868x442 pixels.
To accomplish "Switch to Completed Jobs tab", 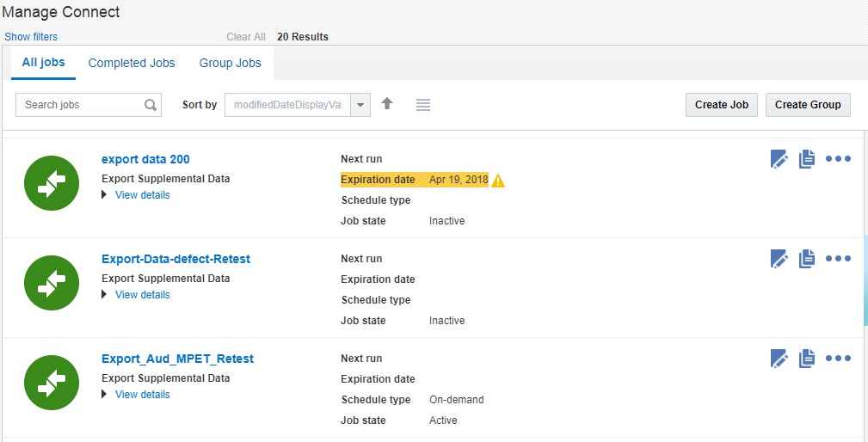I will pos(132,63).
